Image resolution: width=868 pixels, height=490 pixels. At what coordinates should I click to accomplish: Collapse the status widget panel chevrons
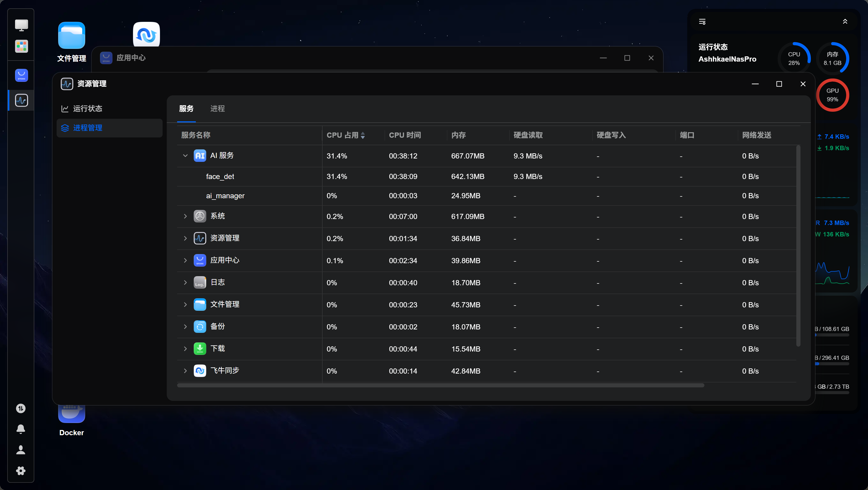click(x=845, y=22)
